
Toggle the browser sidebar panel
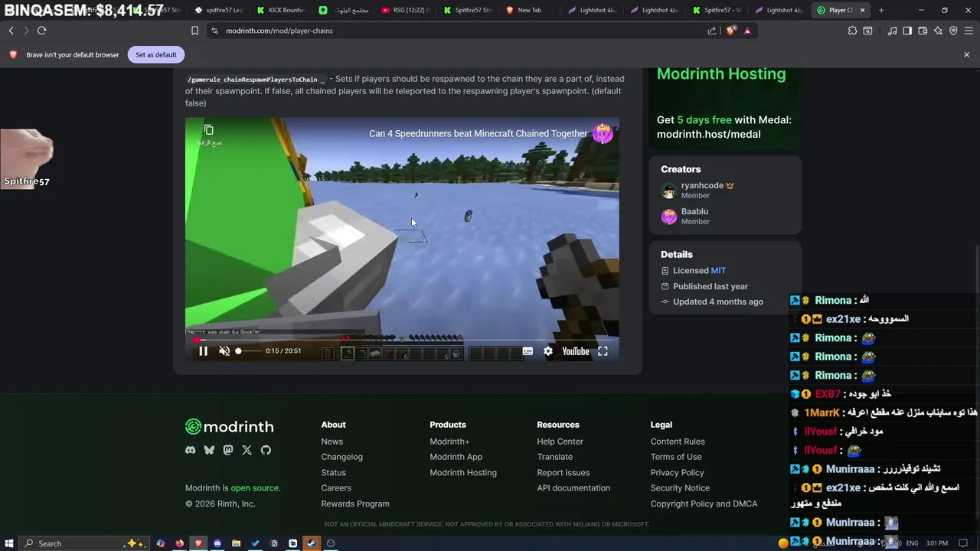pyautogui.click(x=907, y=31)
